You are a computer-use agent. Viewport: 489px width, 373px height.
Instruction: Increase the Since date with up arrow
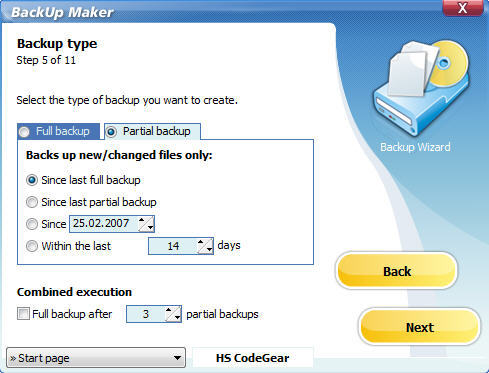tap(142, 220)
